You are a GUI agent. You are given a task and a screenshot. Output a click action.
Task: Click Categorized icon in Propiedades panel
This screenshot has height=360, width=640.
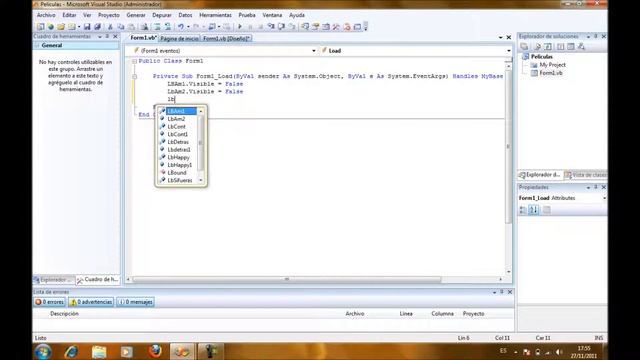coord(523,210)
